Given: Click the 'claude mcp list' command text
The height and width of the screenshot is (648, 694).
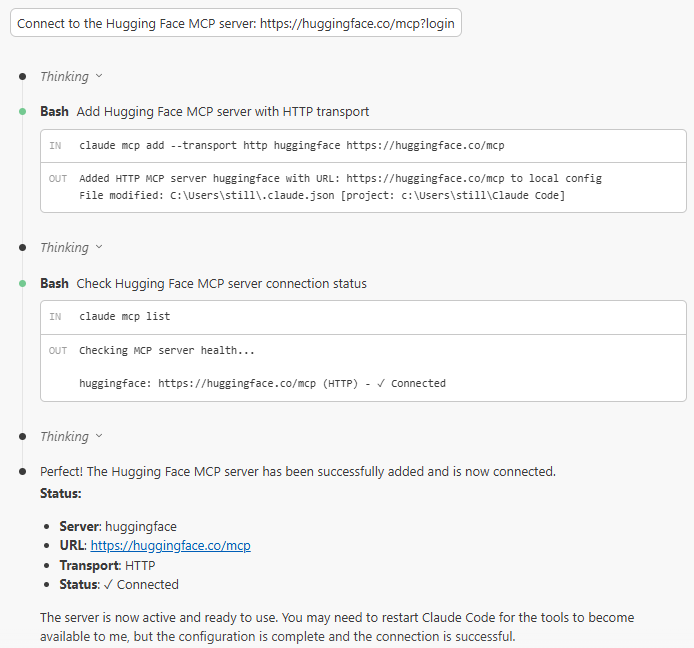Looking at the screenshot, I should (x=125, y=316).
